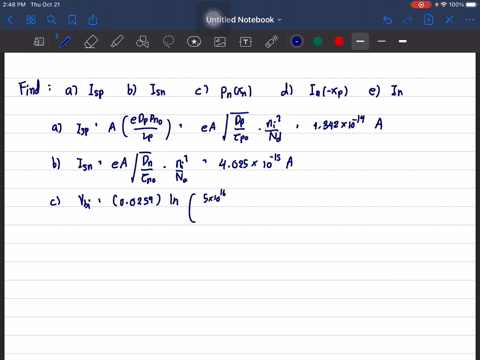Bookmark the current page
480x360 pixels.
(72, 20)
